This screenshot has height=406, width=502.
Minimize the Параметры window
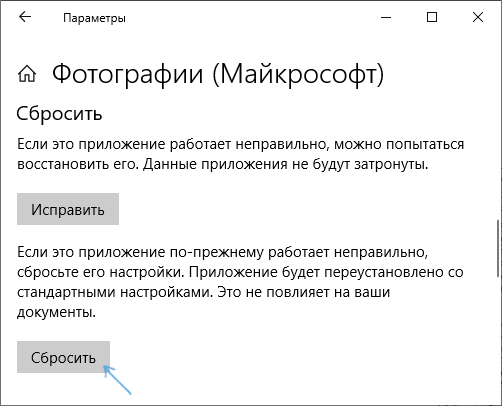pyautogui.click(x=386, y=17)
